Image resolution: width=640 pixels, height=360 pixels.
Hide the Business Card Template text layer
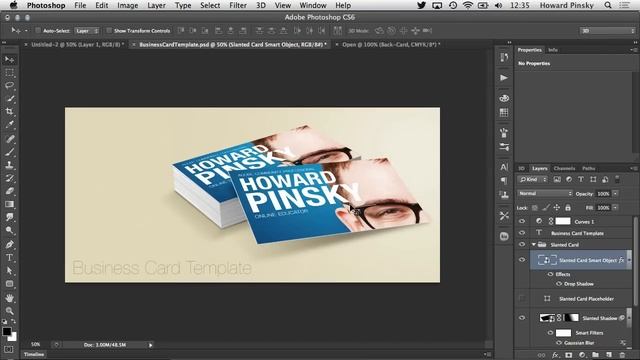pos(522,233)
